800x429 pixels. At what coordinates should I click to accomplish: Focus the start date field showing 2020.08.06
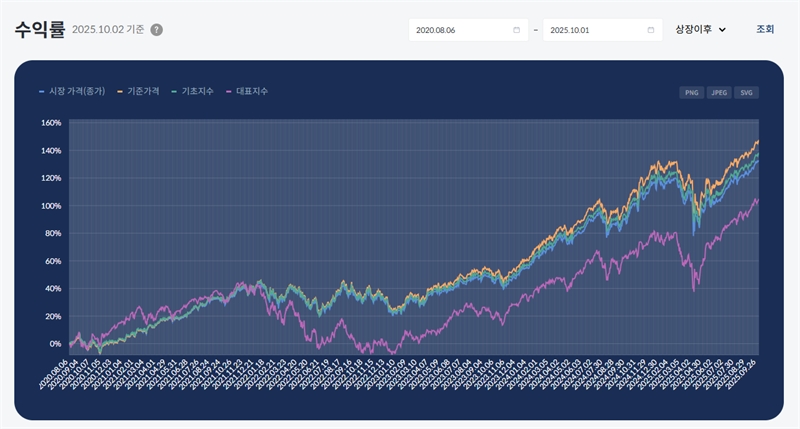(460, 30)
